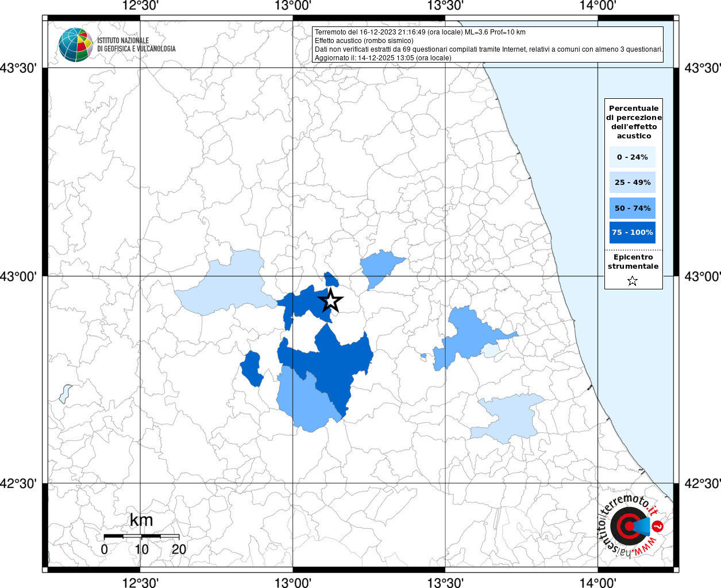Click the bottom axis label 13°00'
The image size is (721, 588).
click(293, 582)
